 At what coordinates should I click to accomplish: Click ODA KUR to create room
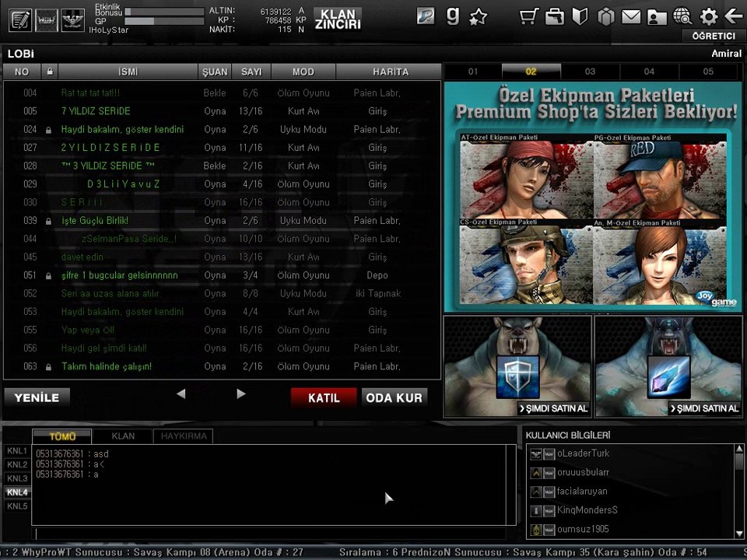pos(394,397)
